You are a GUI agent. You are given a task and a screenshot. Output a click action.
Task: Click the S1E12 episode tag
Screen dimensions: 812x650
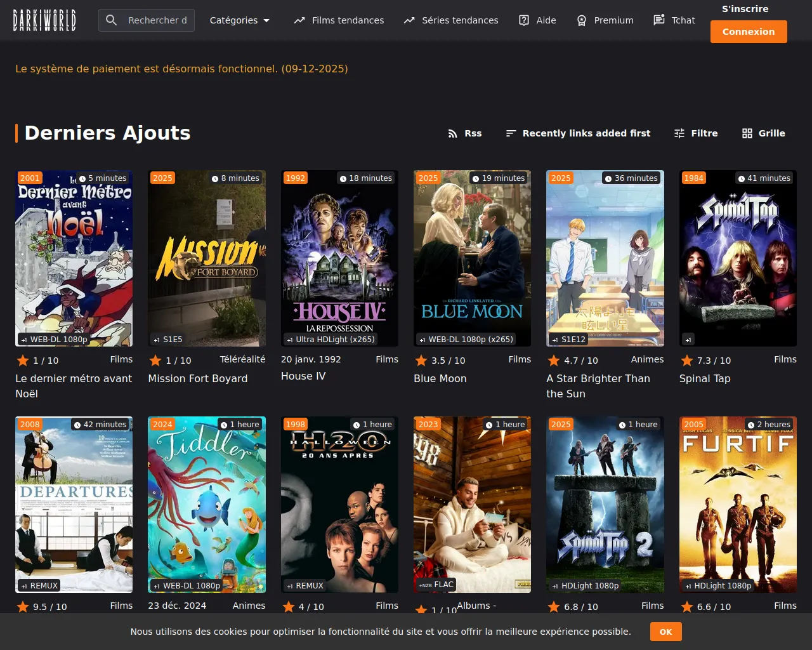tap(569, 340)
